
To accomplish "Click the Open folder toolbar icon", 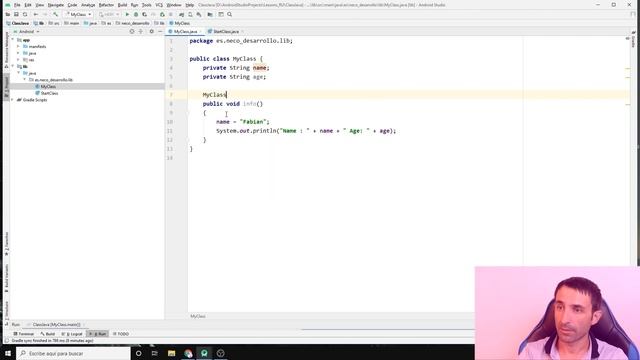I will (x=8, y=14).
